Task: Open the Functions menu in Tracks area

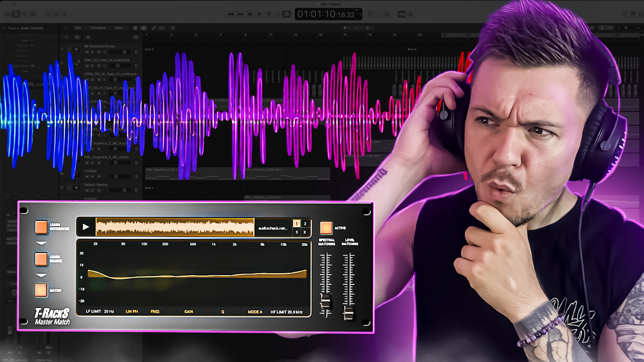Action: 98,28
